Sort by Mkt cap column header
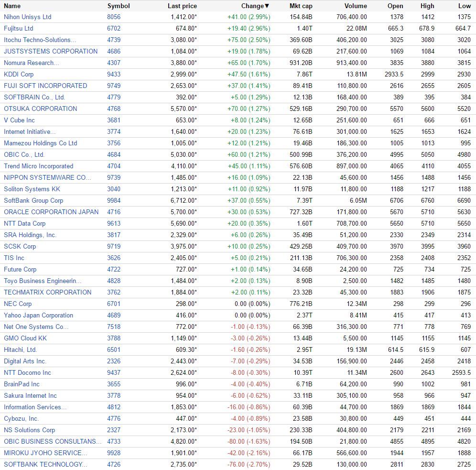Image resolution: width=476 pixels, height=470 pixels. click(x=301, y=6)
